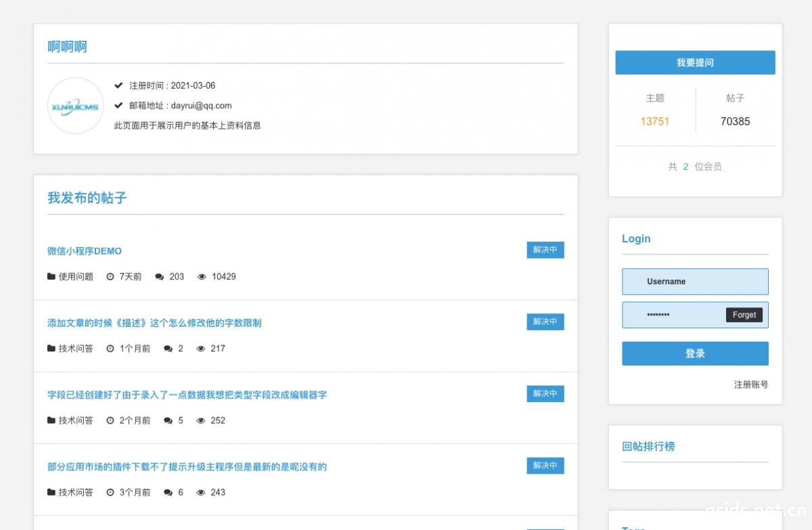
Task: Click the 我发布的帖子 heading
Action: tap(87, 198)
